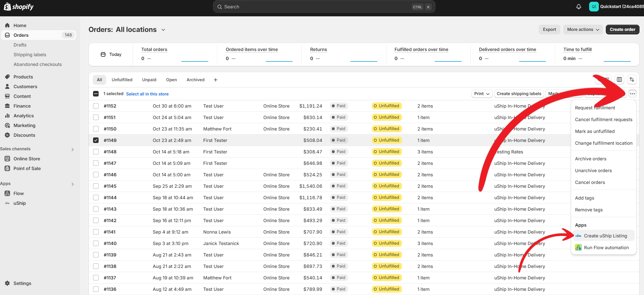Open the Total orders metric card
This screenshot has width=644, height=295.
point(175,54)
